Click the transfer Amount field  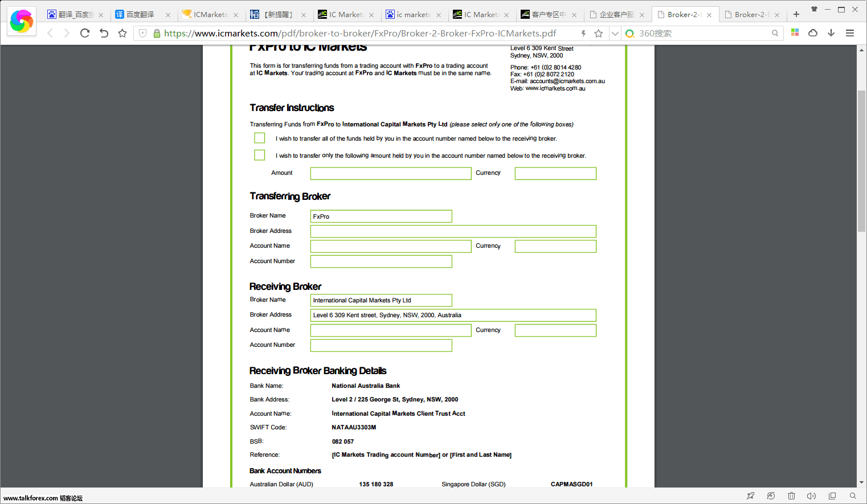coord(391,173)
